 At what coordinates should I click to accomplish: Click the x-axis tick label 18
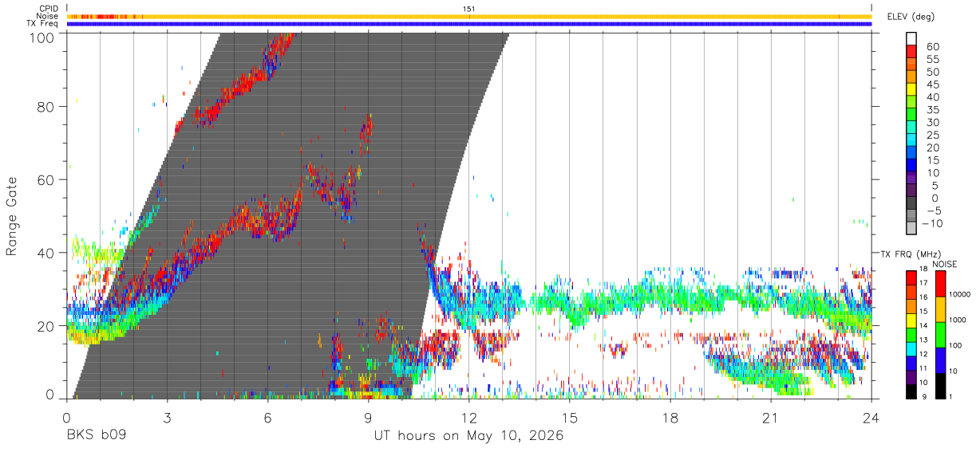point(670,418)
